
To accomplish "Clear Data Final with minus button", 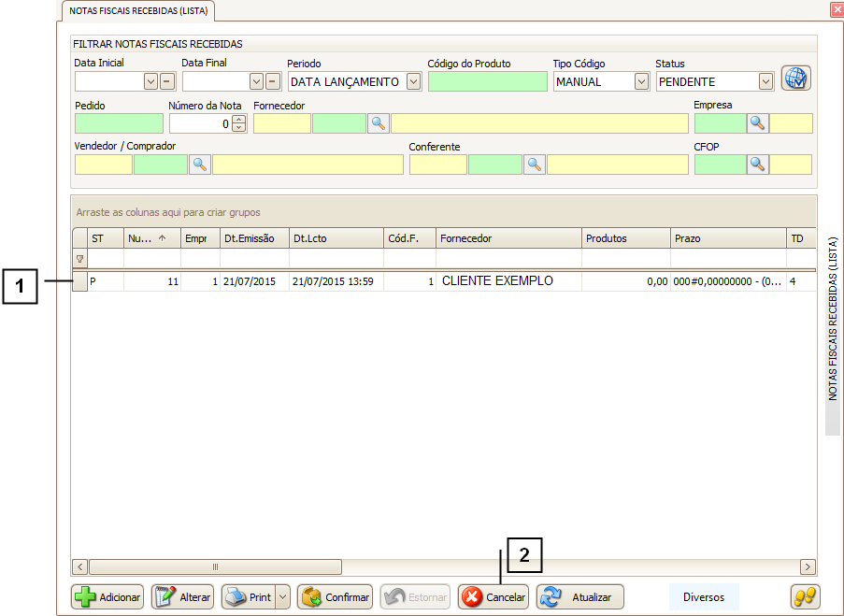I will (x=273, y=81).
